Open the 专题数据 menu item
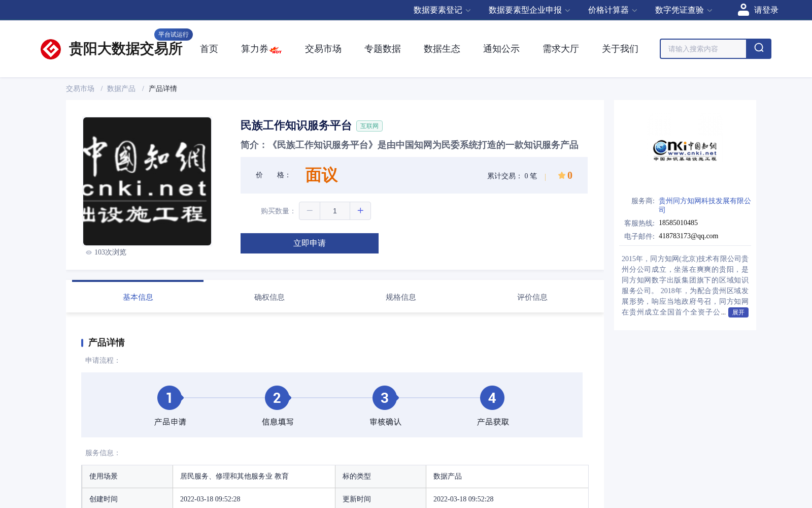The width and height of the screenshot is (812, 508). tap(383, 49)
